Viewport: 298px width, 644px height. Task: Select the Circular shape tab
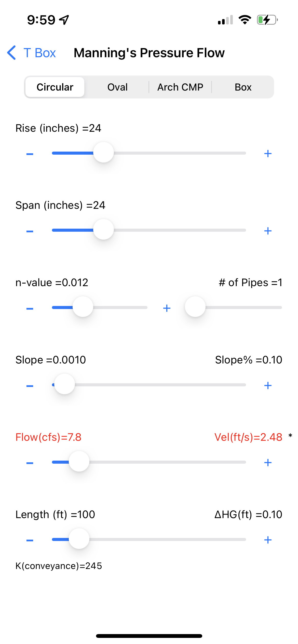point(55,87)
